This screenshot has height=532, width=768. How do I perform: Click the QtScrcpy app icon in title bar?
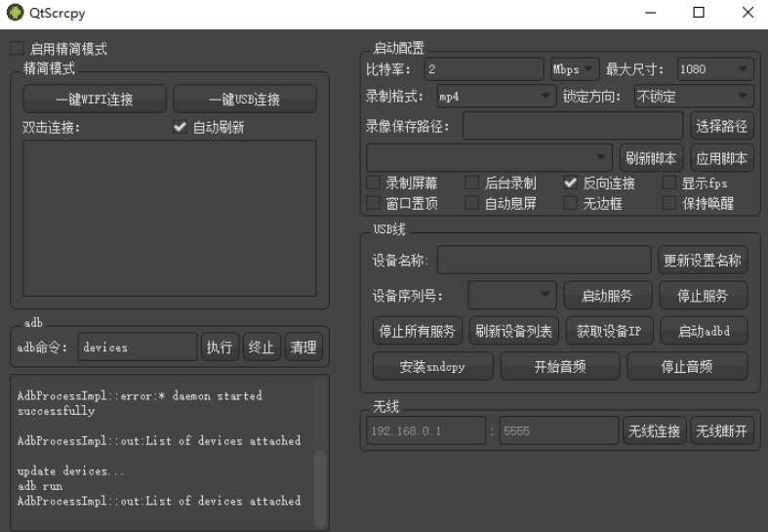(16, 13)
